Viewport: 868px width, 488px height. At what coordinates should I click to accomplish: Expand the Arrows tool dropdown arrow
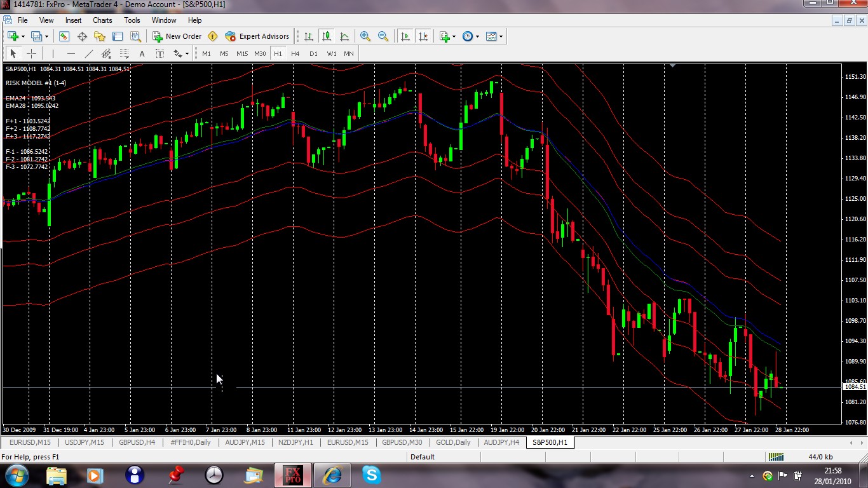pos(187,53)
